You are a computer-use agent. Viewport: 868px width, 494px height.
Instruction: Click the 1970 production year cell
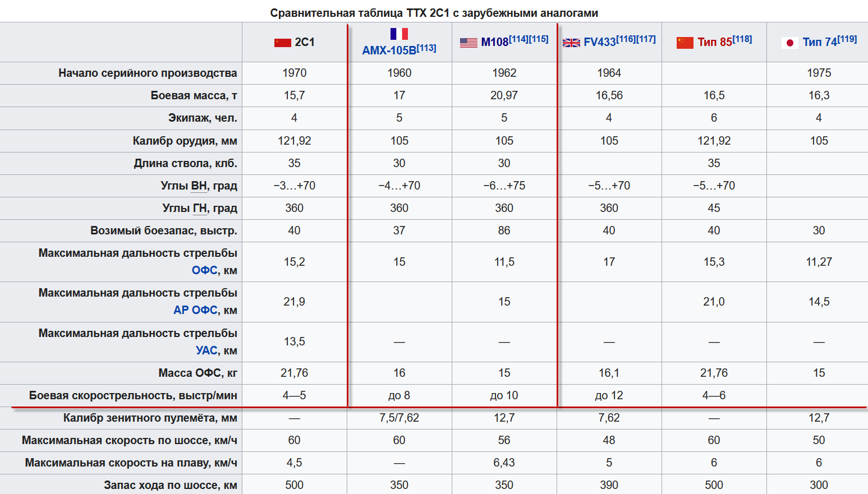click(295, 73)
